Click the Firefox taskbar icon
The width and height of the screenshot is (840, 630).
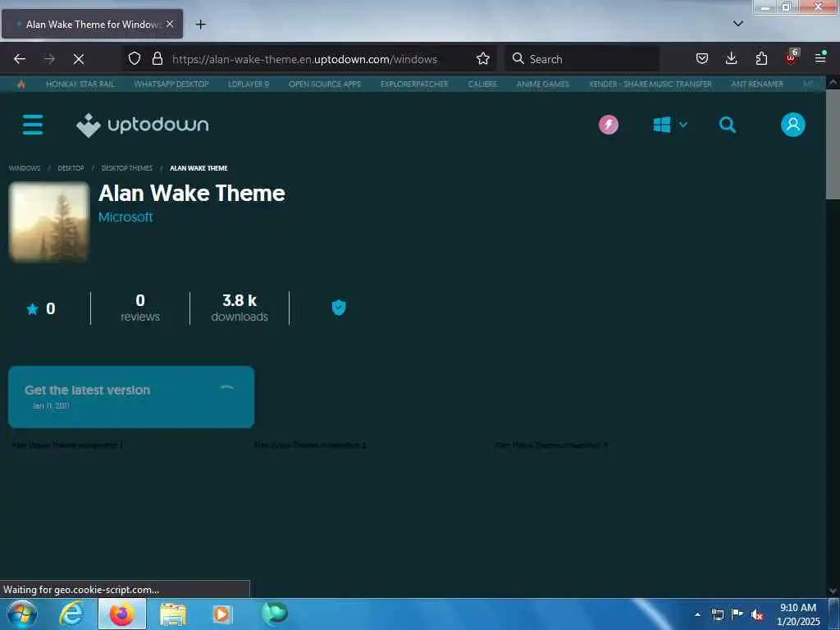[122, 614]
